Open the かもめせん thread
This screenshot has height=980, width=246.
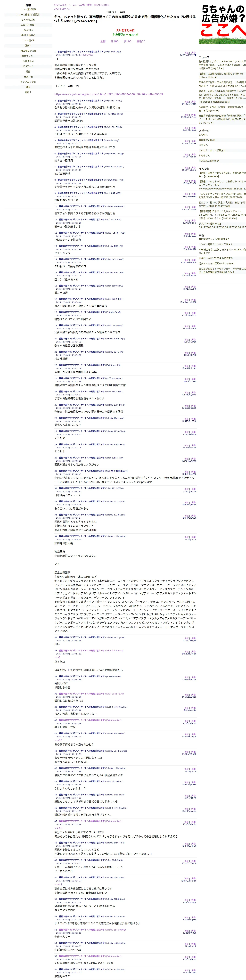tap(204, 156)
